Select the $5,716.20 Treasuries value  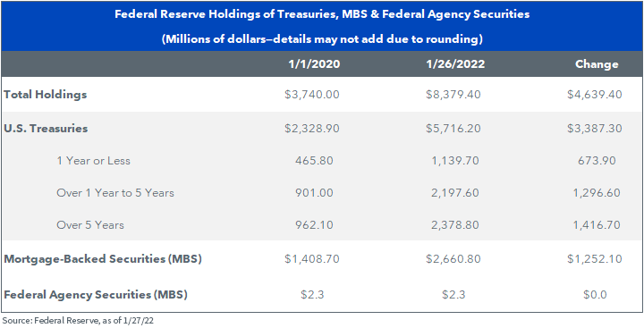[453, 129]
